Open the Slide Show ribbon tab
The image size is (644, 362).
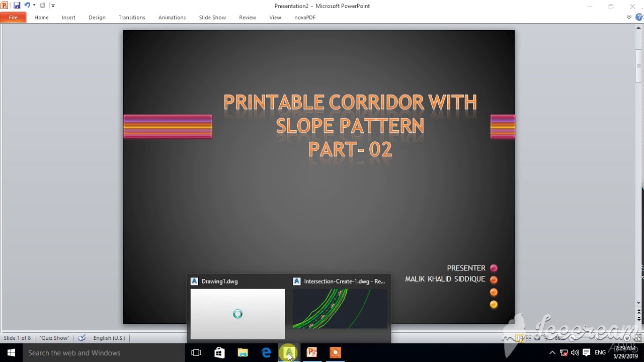pyautogui.click(x=212, y=18)
